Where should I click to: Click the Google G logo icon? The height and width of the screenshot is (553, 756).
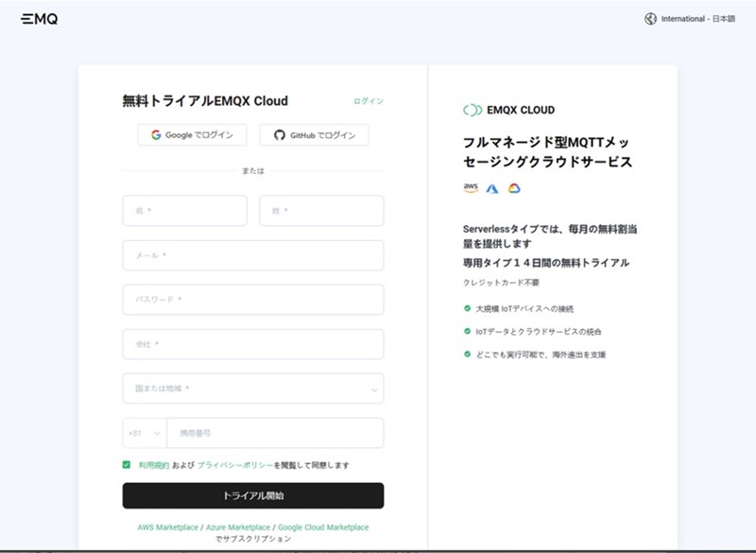coord(156,135)
